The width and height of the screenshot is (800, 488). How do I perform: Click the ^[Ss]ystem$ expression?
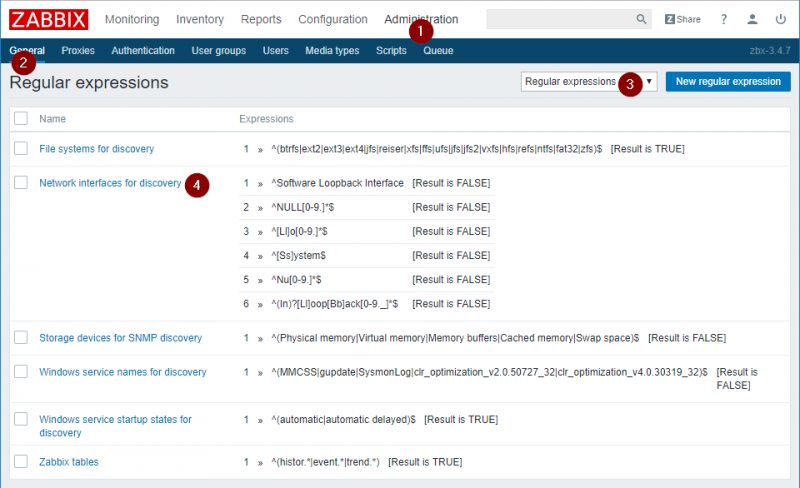[298, 255]
